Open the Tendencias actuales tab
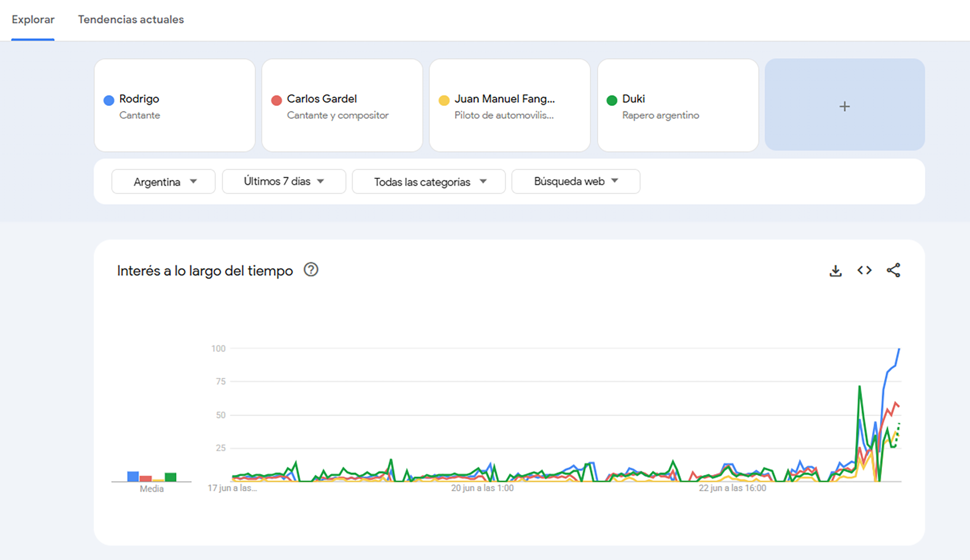Image resolution: width=970 pixels, height=560 pixels. click(x=131, y=20)
